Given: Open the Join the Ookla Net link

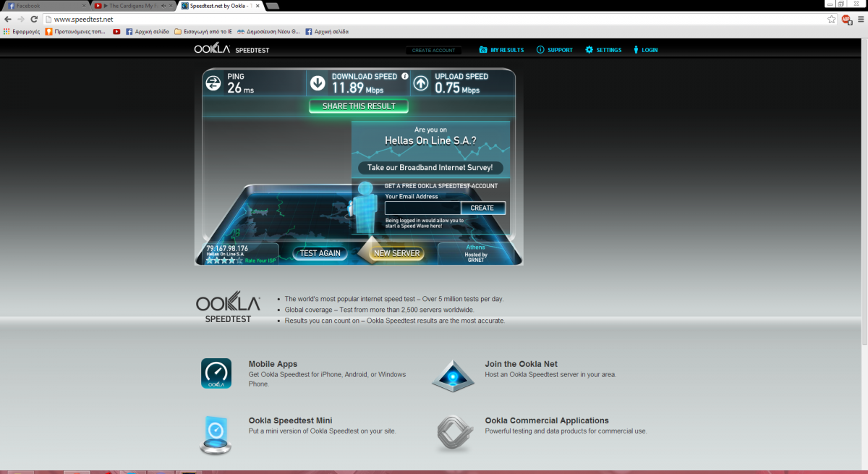Looking at the screenshot, I should pos(521,364).
